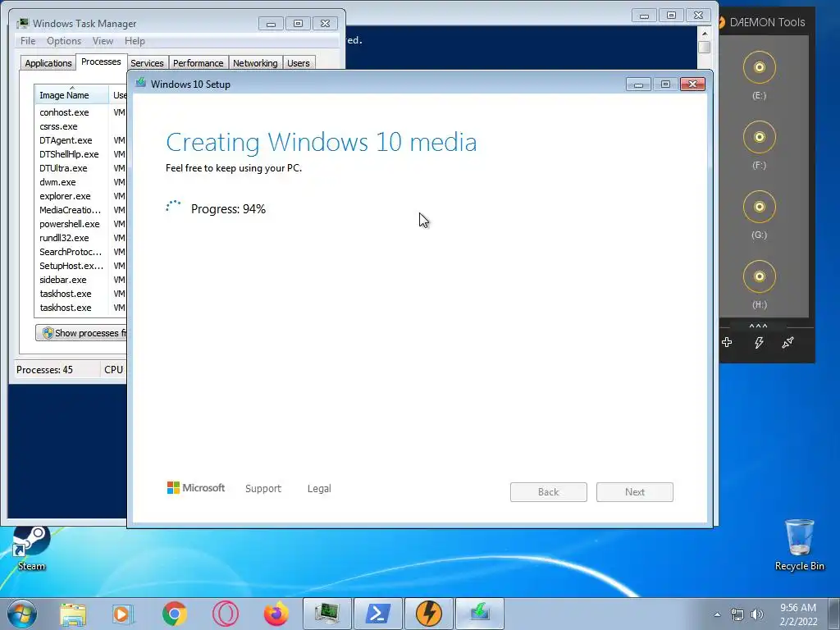Open Firefox from the taskbar
Image resolution: width=840 pixels, height=630 pixels.
coord(276,614)
